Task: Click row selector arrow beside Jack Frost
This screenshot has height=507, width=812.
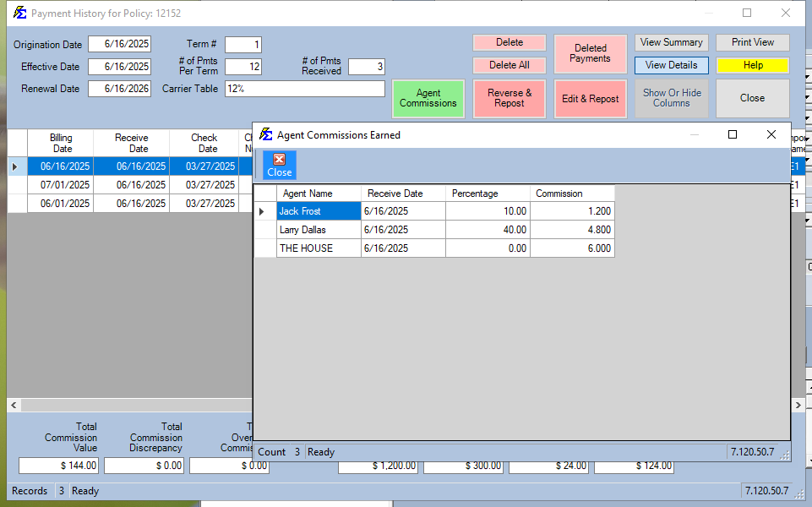Action: pyautogui.click(x=262, y=211)
